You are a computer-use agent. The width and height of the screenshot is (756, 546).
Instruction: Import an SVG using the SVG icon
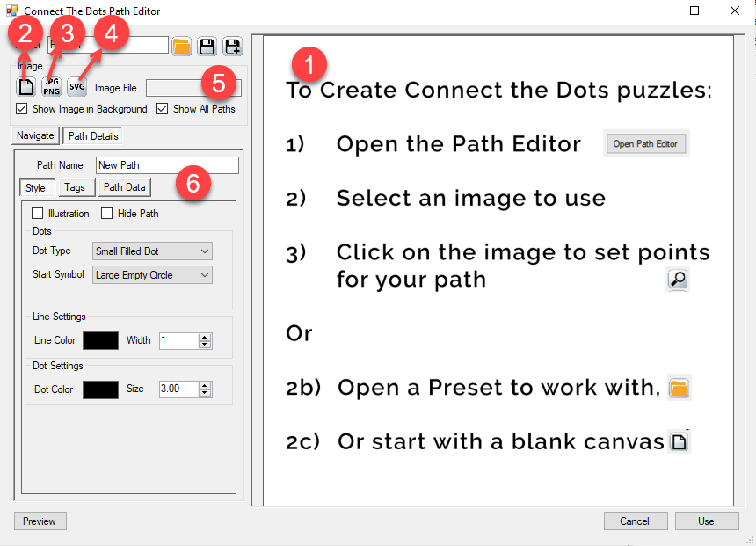[76, 86]
